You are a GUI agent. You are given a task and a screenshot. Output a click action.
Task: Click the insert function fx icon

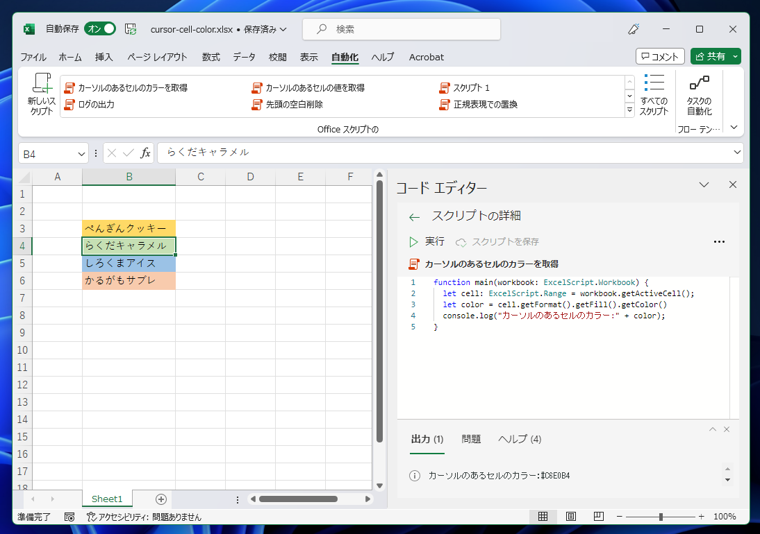pos(145,153)
